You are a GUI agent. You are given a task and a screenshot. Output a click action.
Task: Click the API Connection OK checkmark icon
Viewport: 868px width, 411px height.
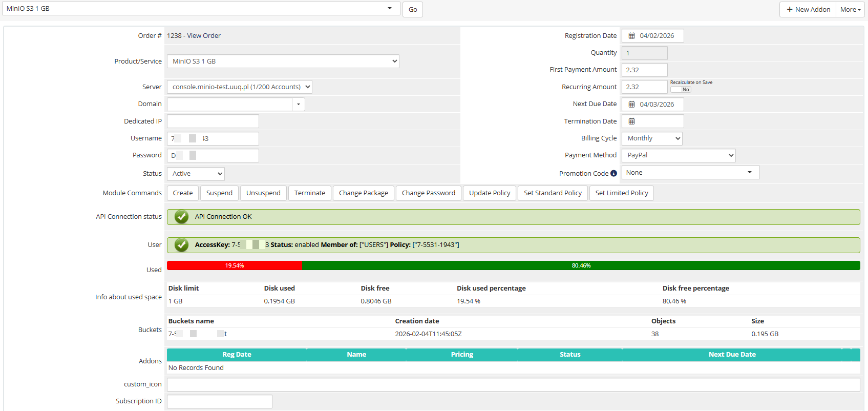[181, 217]
